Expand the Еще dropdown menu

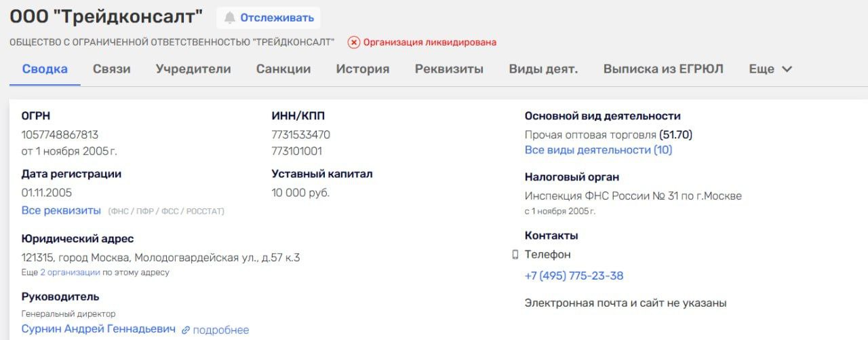click(770, 69)
